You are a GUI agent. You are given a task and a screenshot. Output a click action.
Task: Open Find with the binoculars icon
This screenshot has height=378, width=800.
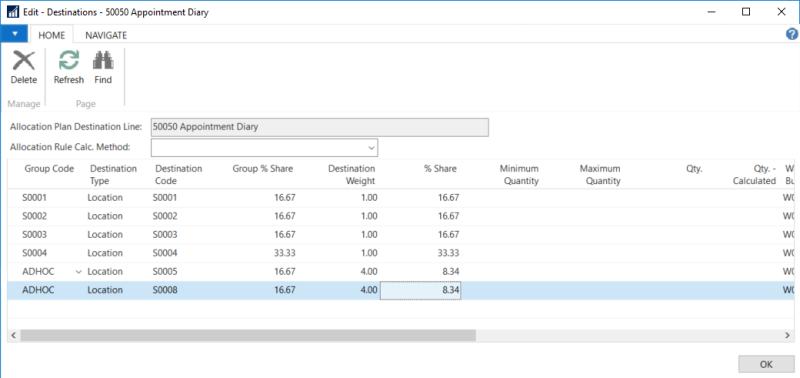coord(103,61)
